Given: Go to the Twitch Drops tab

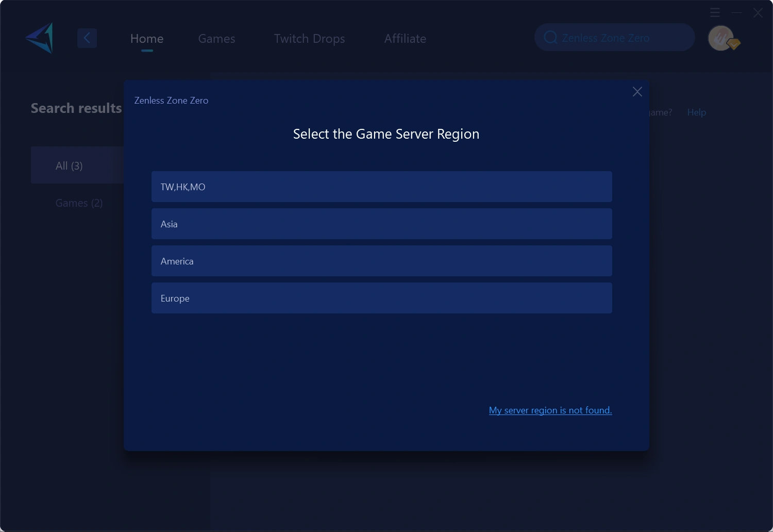Looking at the screenshot, I should 309,39.
